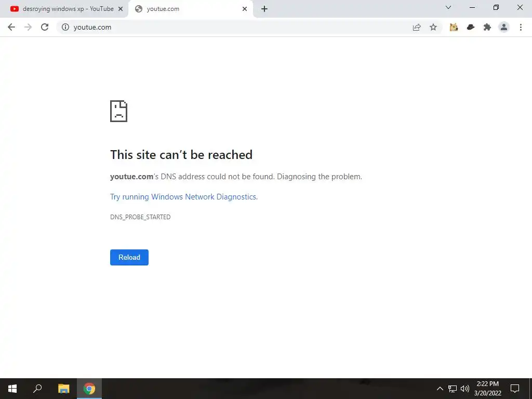Show hidden system tray icons

(x=440, y=389)
